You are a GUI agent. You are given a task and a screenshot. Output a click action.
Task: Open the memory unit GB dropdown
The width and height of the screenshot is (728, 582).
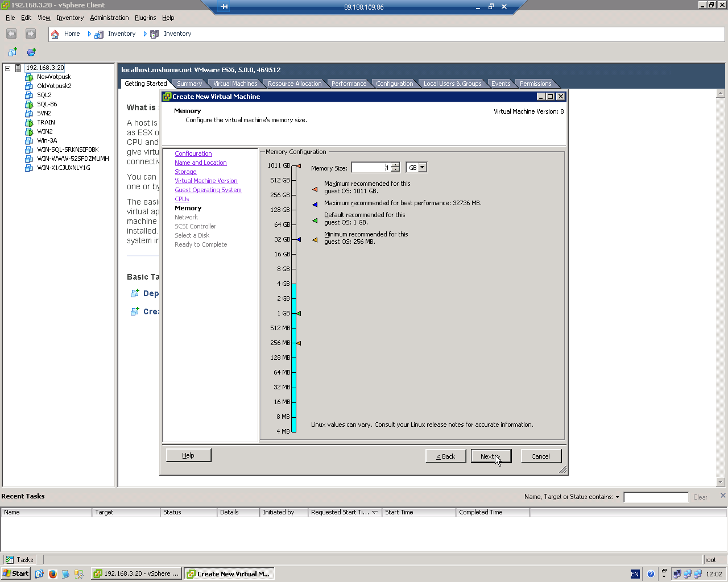click(x=422, y=168)
